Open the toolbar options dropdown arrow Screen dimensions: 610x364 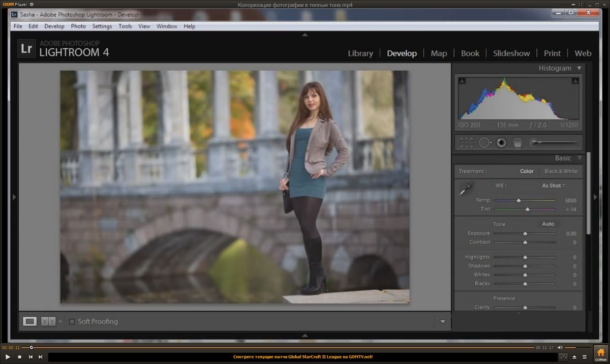442,321
